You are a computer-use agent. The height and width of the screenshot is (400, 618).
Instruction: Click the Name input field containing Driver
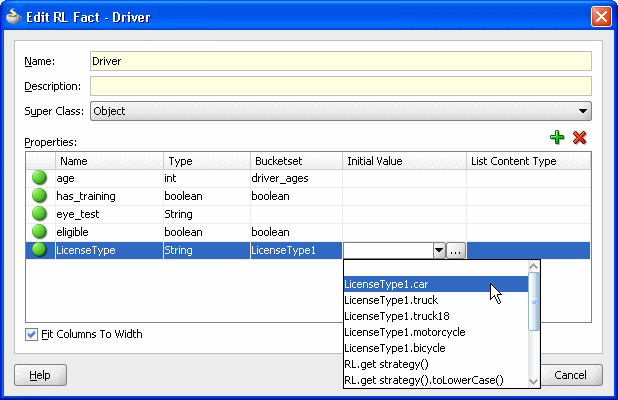click(341, 61)
